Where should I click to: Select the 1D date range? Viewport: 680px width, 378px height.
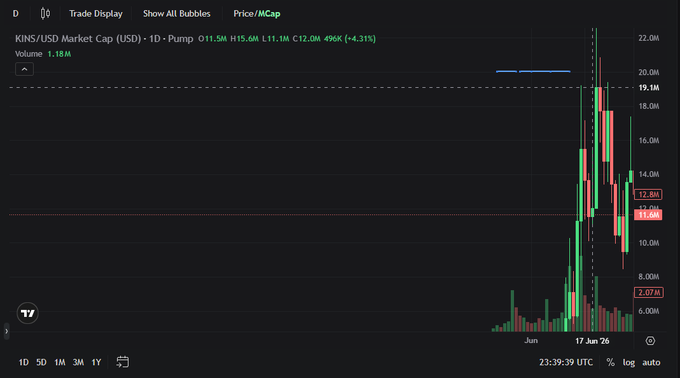point(23,362)
